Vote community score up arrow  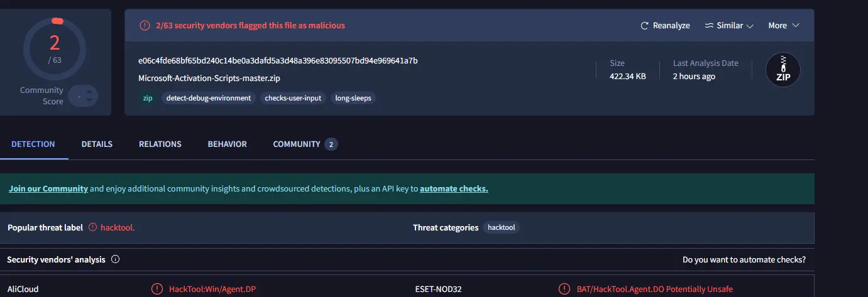(89, 92)
